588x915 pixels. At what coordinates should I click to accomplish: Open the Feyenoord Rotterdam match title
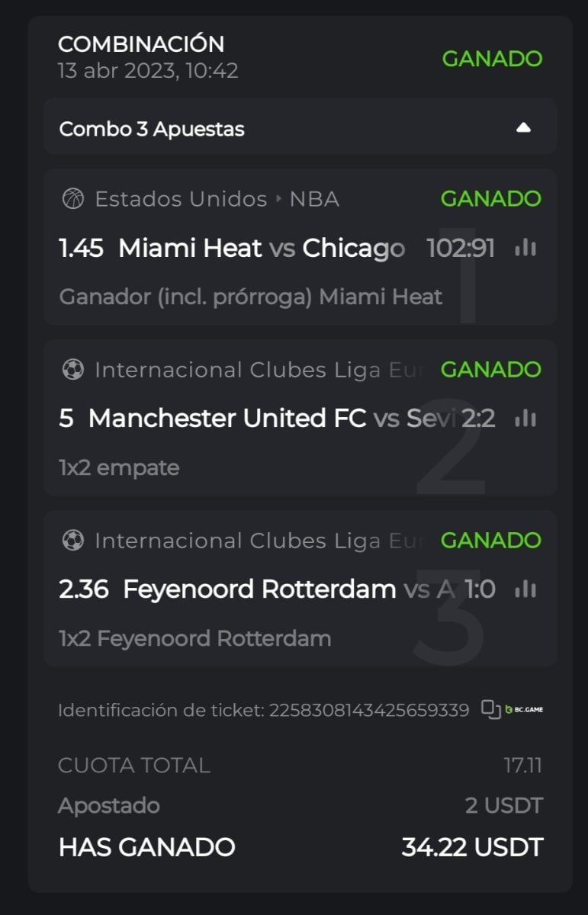[x=259, y=589]
